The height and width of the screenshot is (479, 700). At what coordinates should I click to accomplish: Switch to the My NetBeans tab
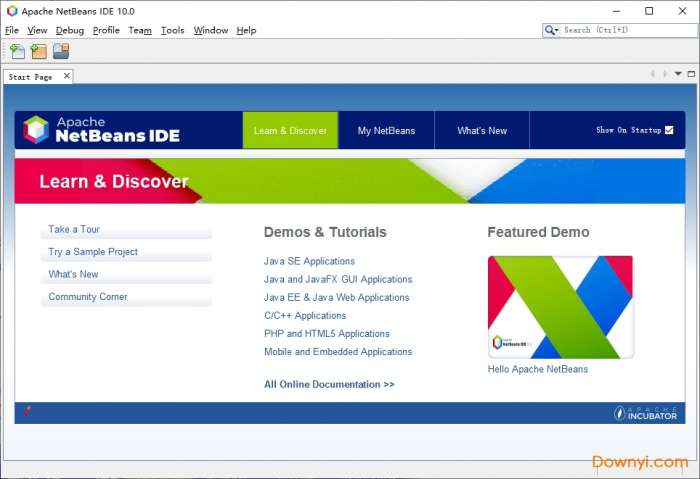[385, 131]
